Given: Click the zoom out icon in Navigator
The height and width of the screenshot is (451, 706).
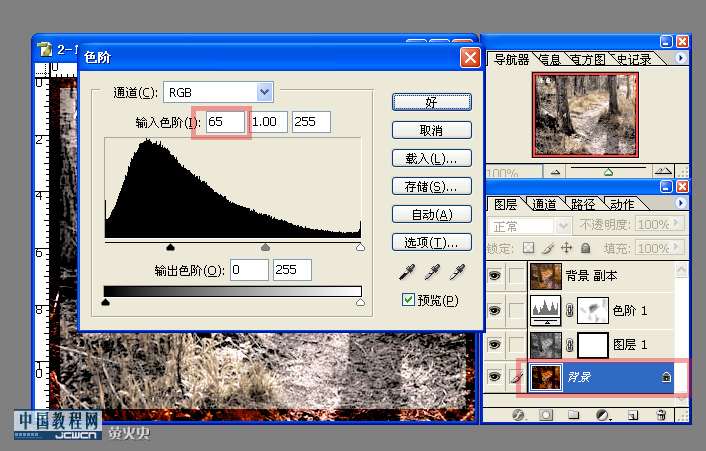Looking at the screenshot, I should 555,171.
